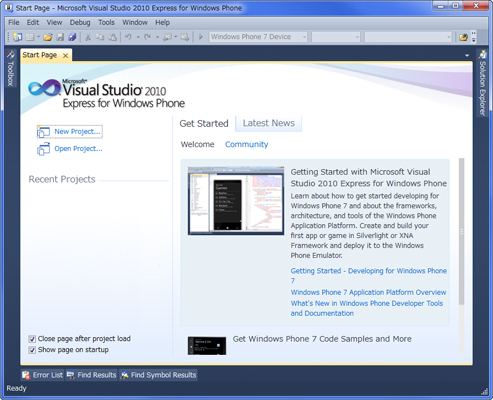This screenshot has width=493, height=400.
Task: Click the Start Debugging play icon
Action: tap(201, 37)
